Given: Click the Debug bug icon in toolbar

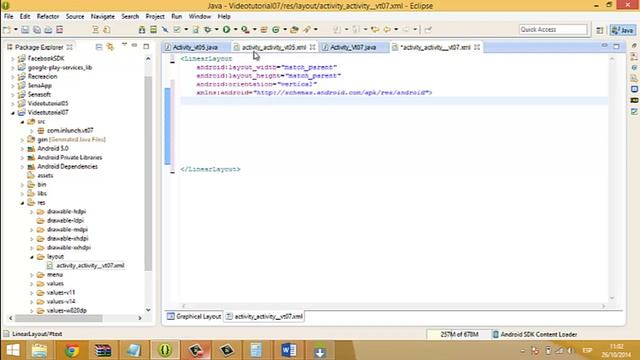Looking at the screenshot, I should pos(208,29).
